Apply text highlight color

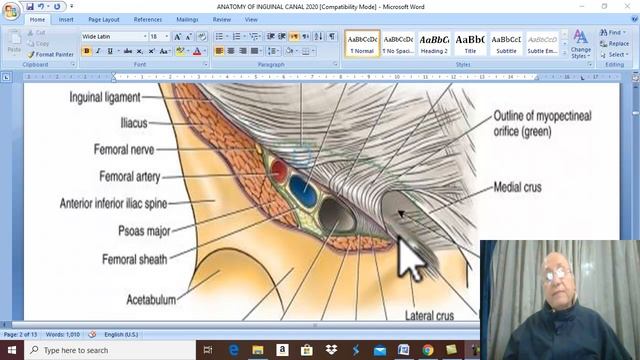180,51
